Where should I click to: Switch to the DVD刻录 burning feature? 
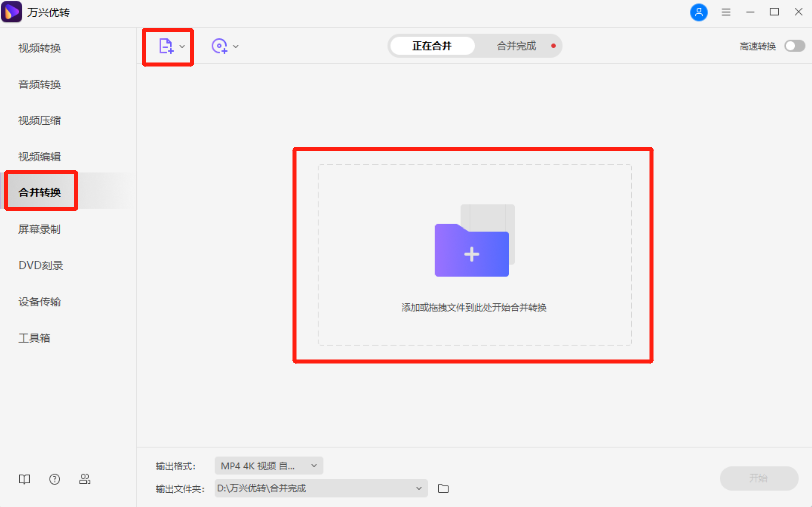click(x=41, y=265)
